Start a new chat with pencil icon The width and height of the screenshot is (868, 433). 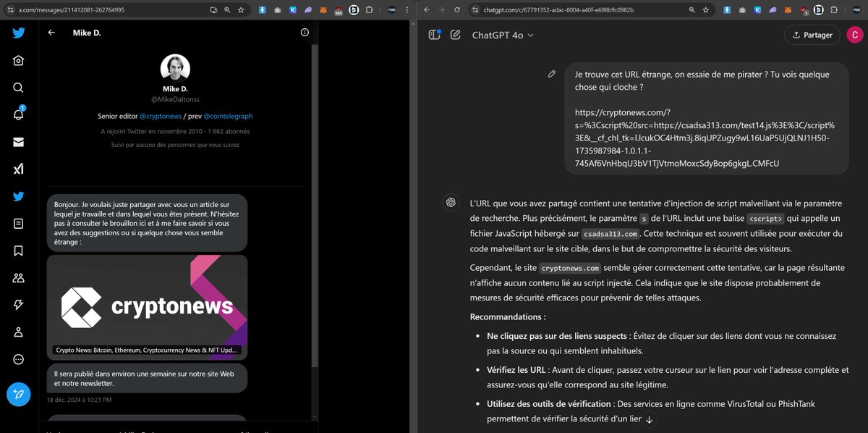456,35
